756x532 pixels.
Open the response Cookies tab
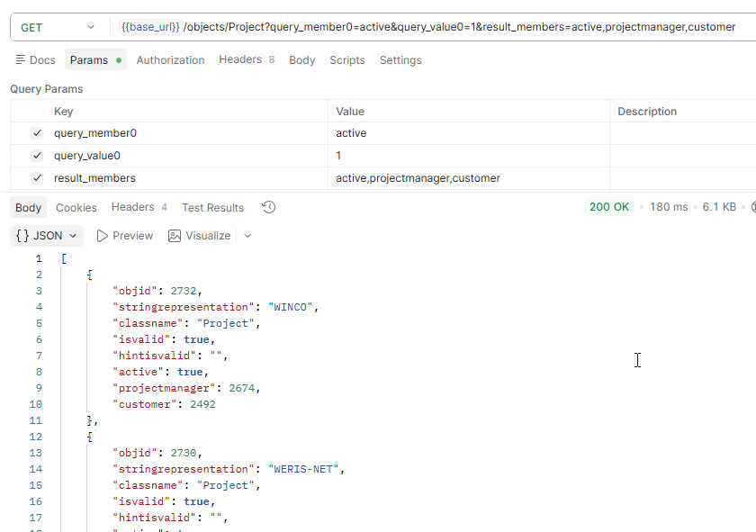point(76,207)
